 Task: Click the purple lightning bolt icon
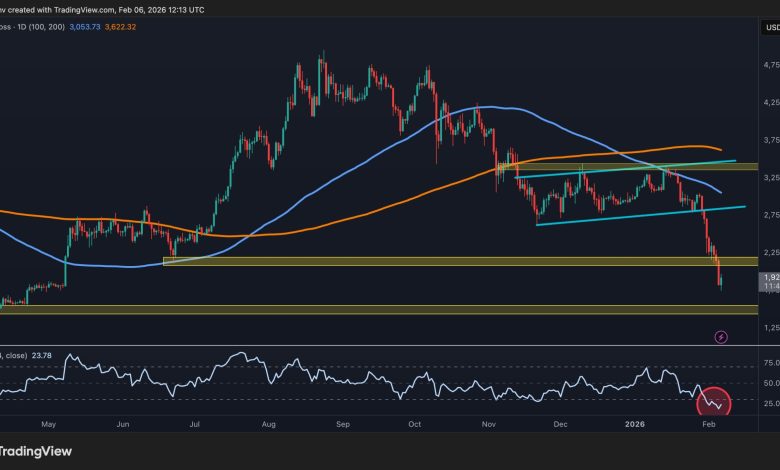pyautogui.click(x=722, y=337)
